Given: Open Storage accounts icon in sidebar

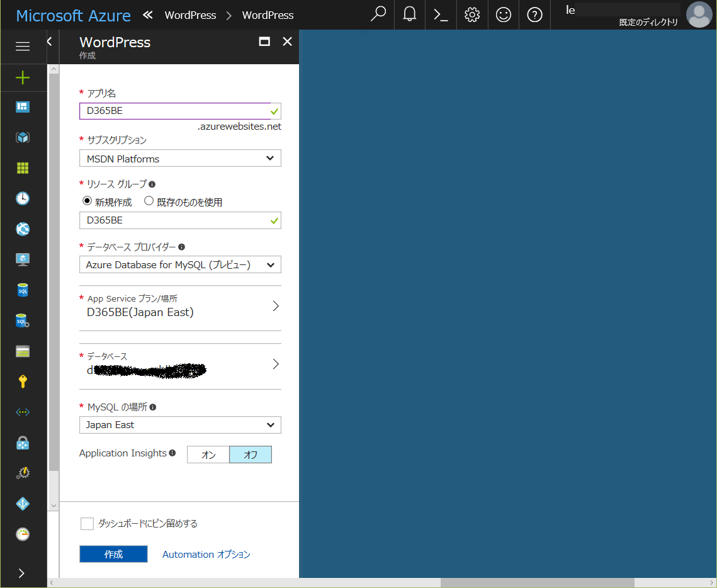Looking at the screenshot, I should pyautogui.click(x=23, y=351).
